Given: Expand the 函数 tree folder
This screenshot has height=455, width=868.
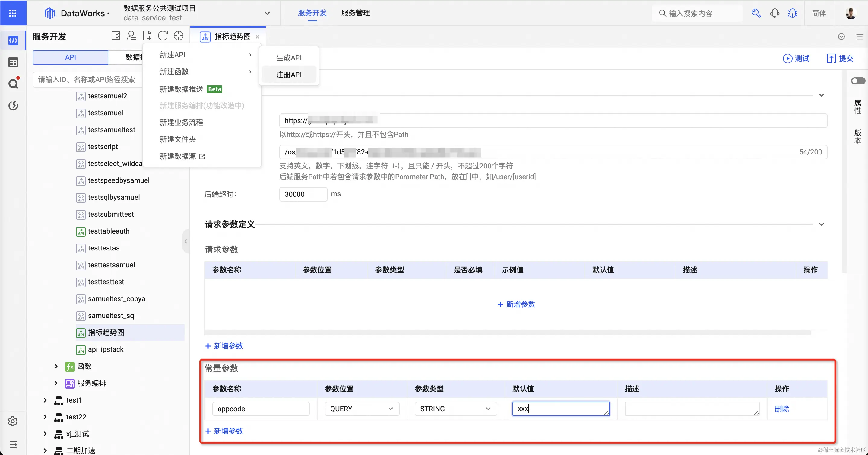Looking at the screenshot, I should click(56, 366).
